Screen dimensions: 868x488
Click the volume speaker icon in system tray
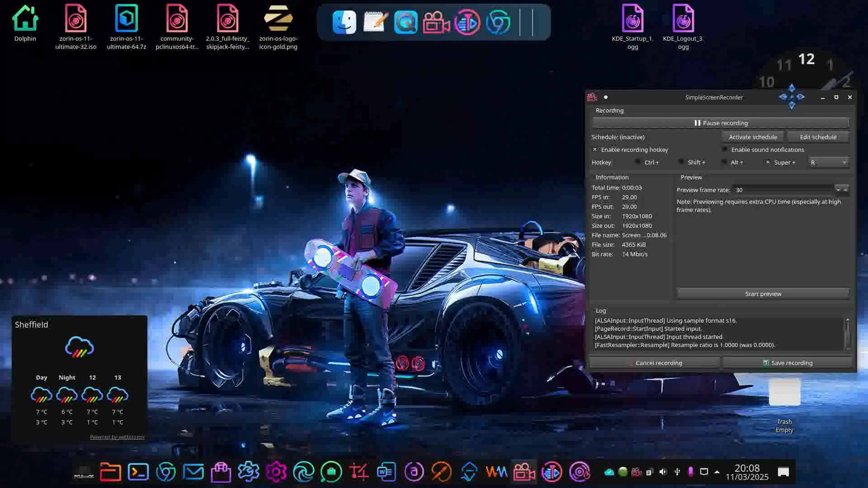(663, 472)
